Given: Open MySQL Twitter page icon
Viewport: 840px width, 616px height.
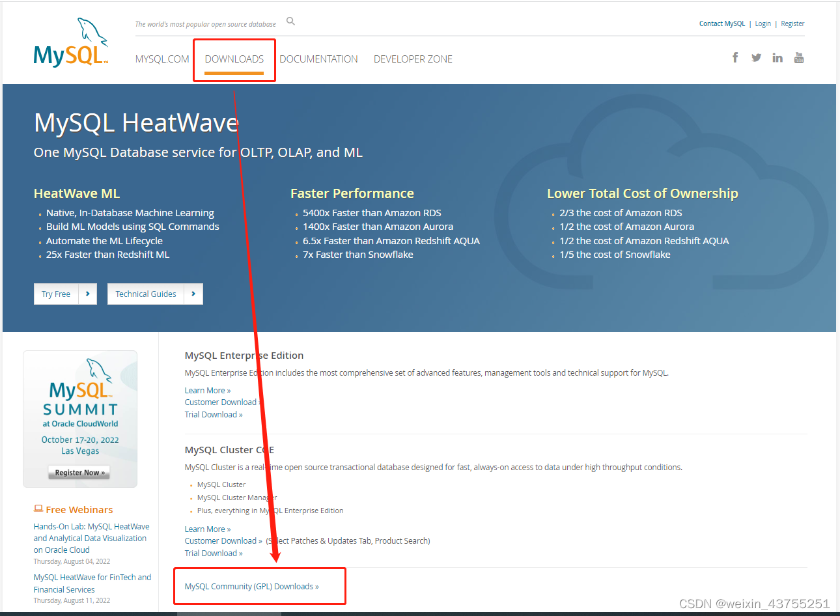Looking at the screenshot, I should tap(756, 57).
